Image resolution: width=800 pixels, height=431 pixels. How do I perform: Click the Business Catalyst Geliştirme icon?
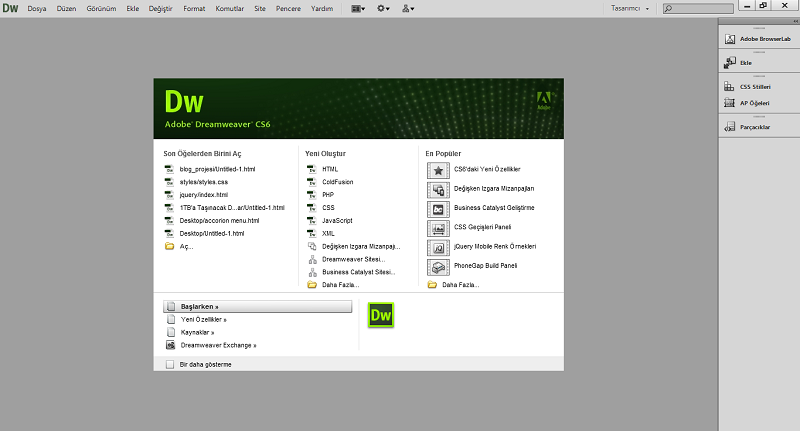tap(438, 209)
